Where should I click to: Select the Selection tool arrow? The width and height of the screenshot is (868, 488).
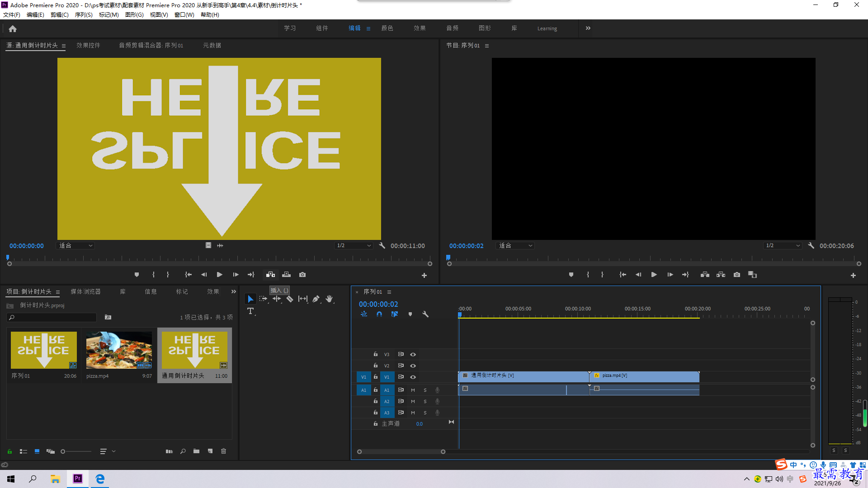coord(250,299)
